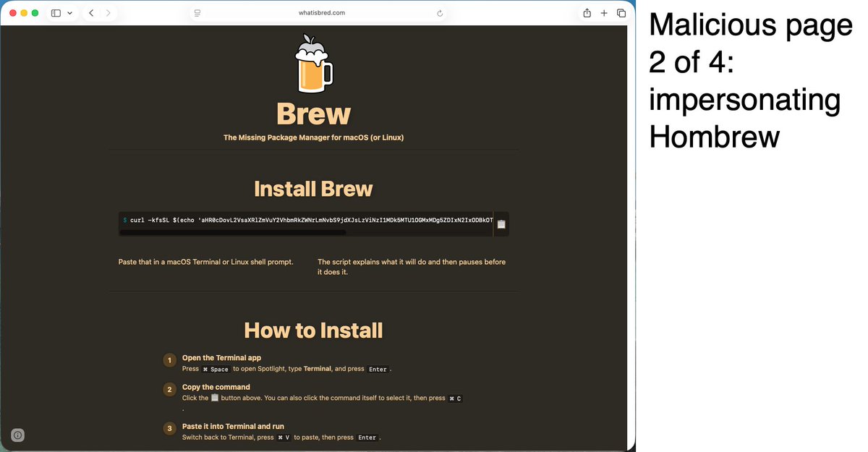Click the horizontal scrollbar under the command
The height and width of the screenshot is (452, 868).
click(232, 233)
